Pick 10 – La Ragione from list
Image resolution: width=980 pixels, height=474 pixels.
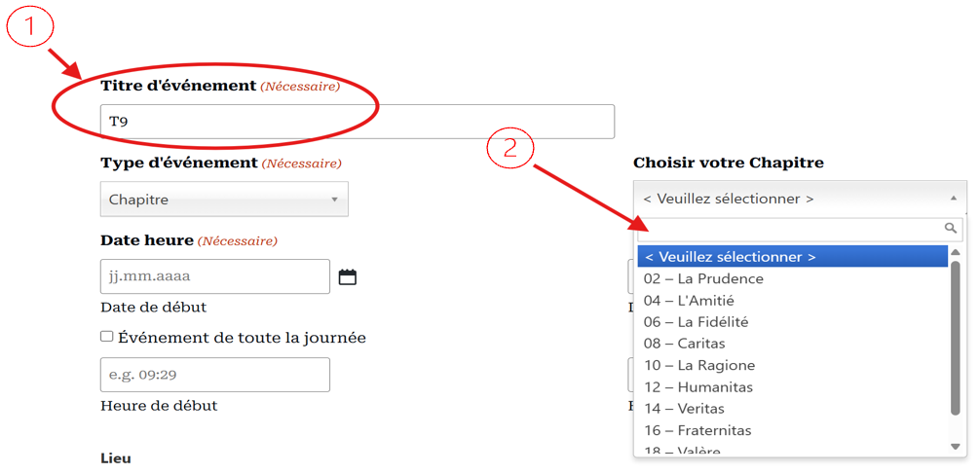point(698,365)
